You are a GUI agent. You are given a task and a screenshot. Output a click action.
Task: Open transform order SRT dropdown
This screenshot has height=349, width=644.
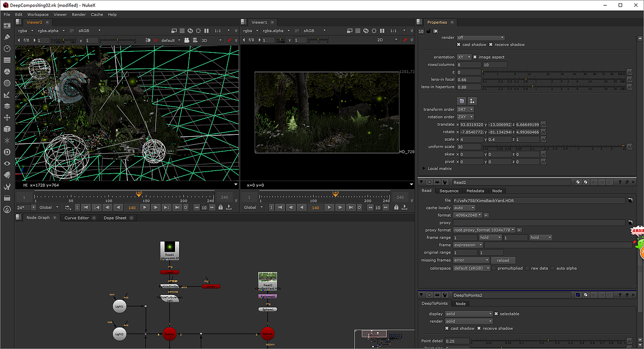click(x=465, y=110)
